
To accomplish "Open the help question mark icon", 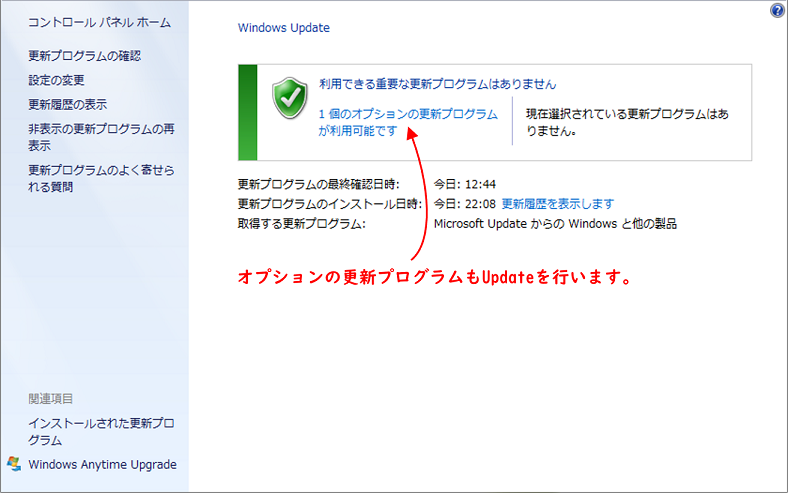I will pyautogui.click(x=777, y=10).
